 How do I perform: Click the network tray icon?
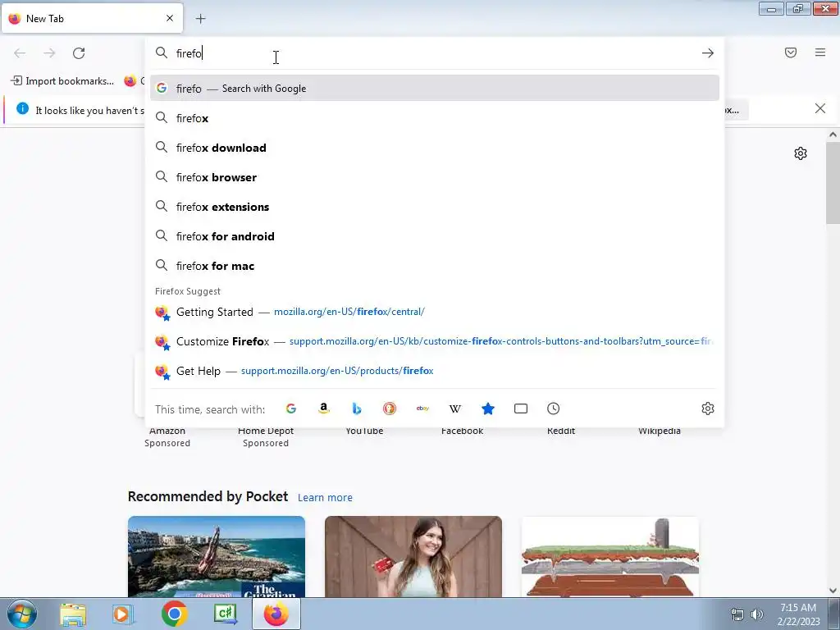(x=737, y=614)
